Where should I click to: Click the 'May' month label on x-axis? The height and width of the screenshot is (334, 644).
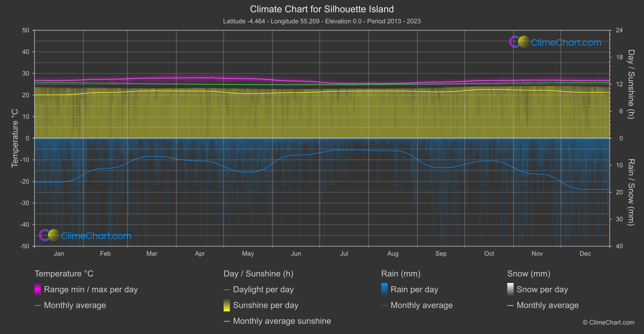248,253
